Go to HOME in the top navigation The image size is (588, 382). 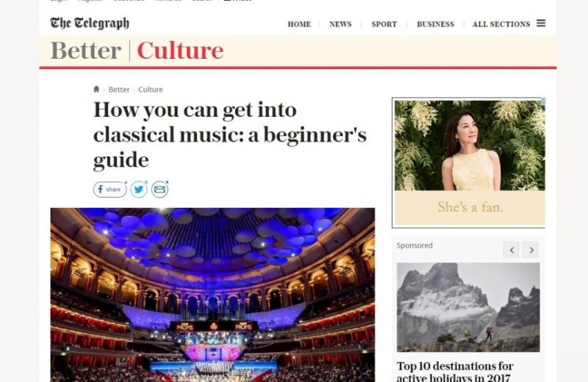299,24
